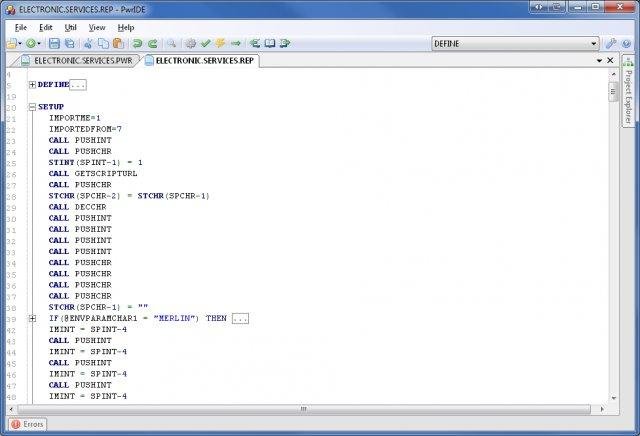
Task: Expand the collapsed DEFINE block
Action: coord(32,85)
